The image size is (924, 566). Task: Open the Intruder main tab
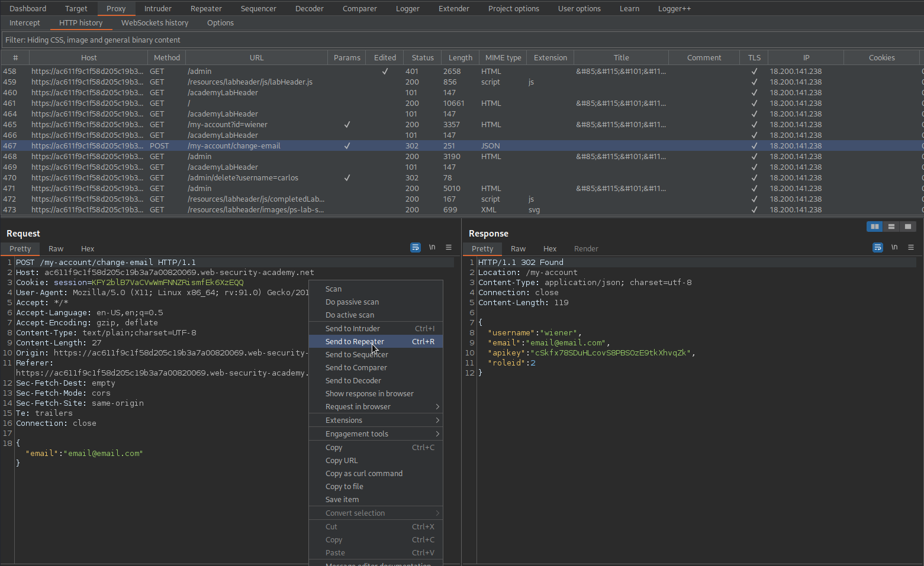tap(158, 8)
